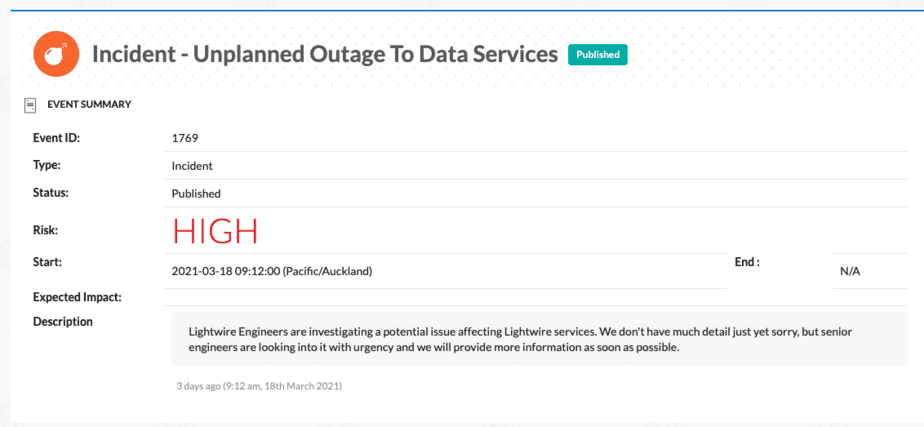This screenshot has width=924, height=427.
Task: Click the Lightwire description text box
Action: pyautogui.click(x=539, y=339)
